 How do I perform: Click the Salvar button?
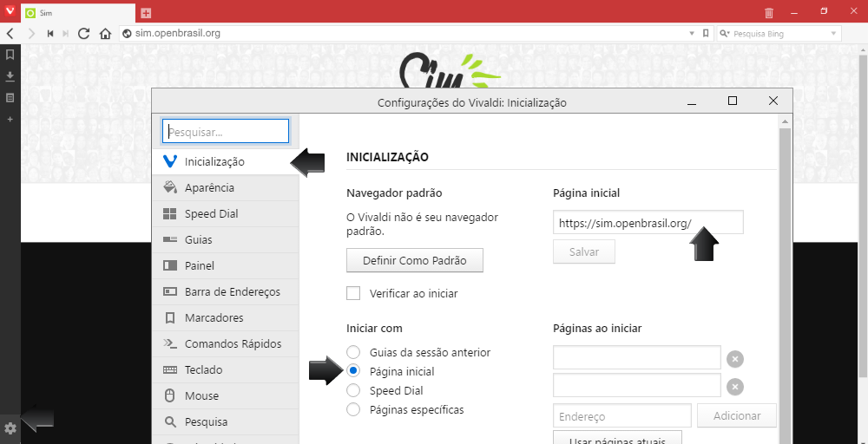pos(584,251)
